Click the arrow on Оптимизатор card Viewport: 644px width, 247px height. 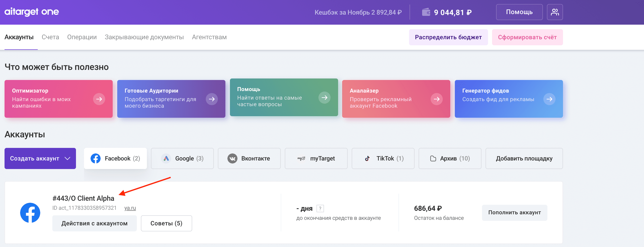tap(99, 99)
